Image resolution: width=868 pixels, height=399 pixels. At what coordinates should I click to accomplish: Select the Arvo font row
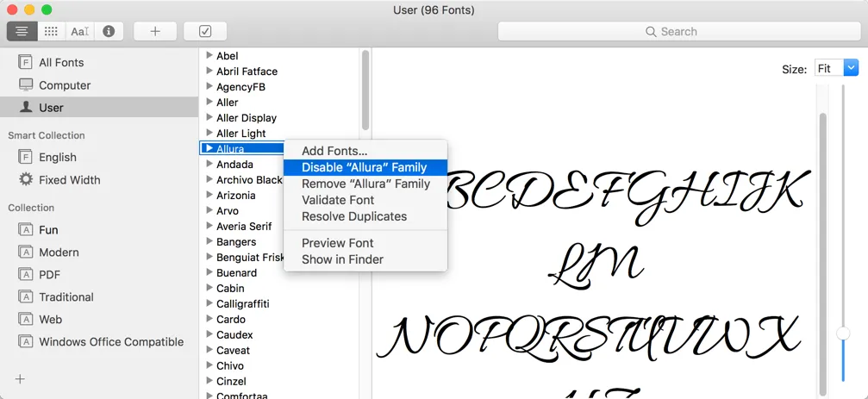(241, 210)
